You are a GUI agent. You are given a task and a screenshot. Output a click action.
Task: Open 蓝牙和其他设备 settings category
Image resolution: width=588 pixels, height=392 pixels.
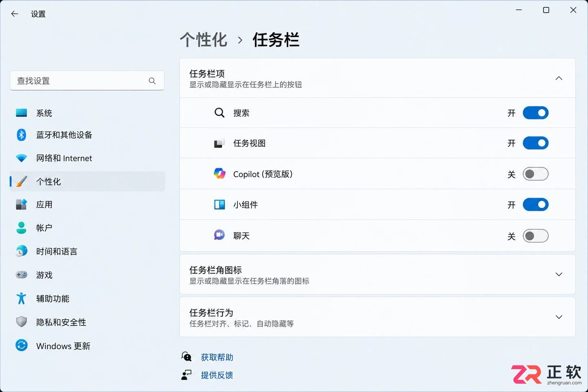point(87,135)
